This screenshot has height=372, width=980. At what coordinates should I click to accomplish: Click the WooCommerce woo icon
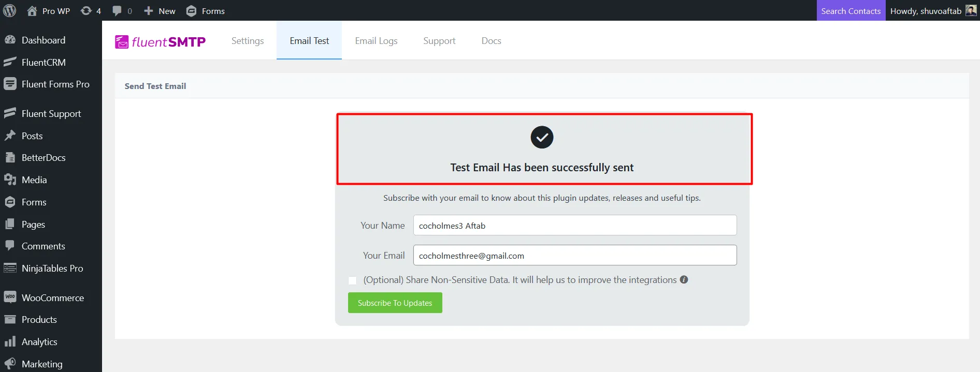(10, 297)
